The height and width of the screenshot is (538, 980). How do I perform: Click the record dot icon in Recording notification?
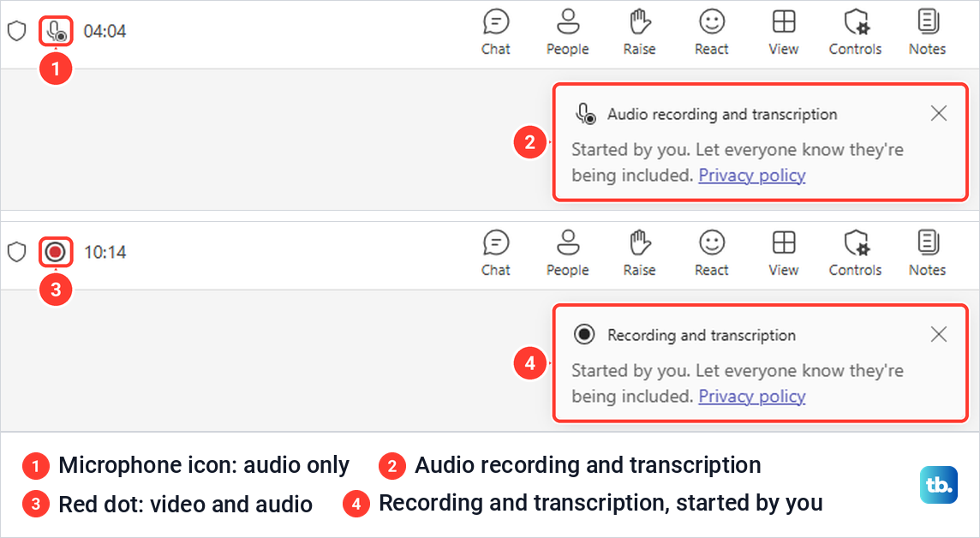[x=584, y=334]
